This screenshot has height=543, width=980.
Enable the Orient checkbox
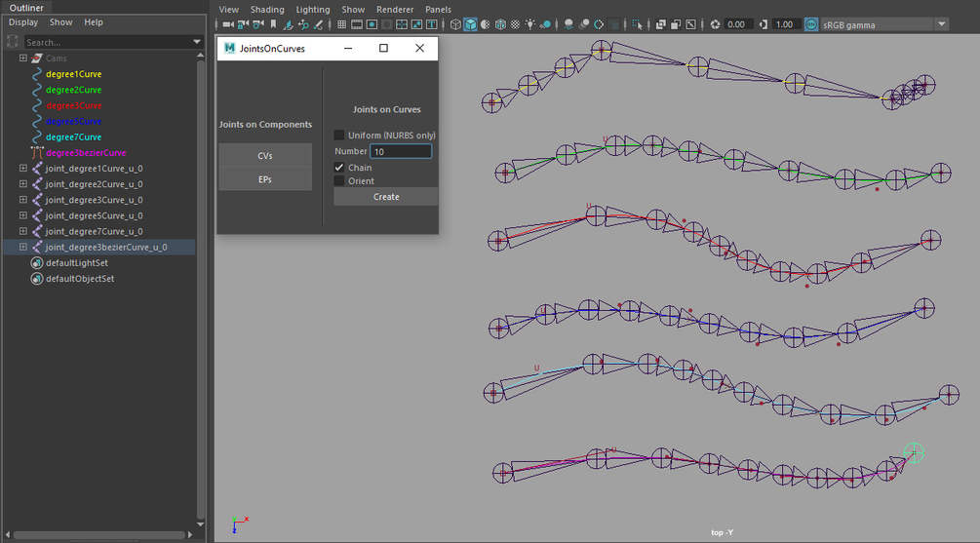click(x=338, y=181)
